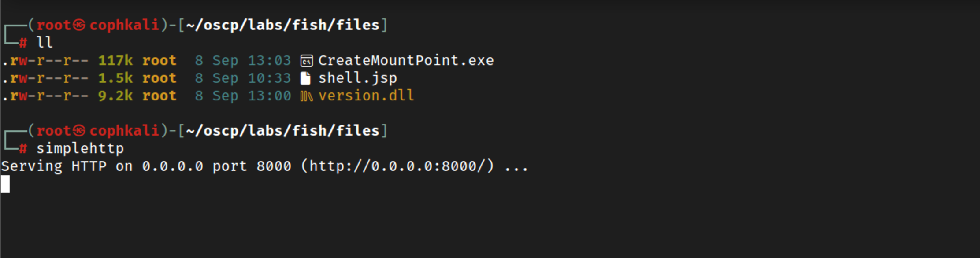Click the red hash symbol before simplehttp

click(23, 148)
